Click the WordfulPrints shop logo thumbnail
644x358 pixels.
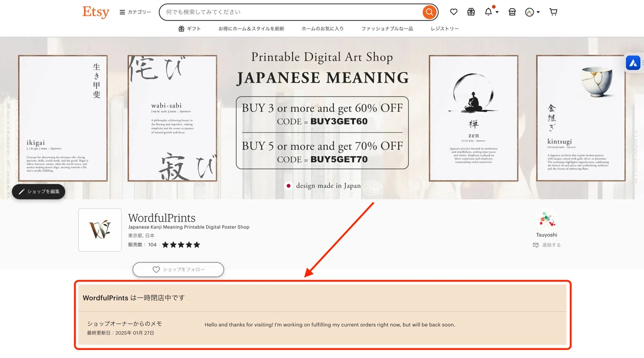(100, 230)
